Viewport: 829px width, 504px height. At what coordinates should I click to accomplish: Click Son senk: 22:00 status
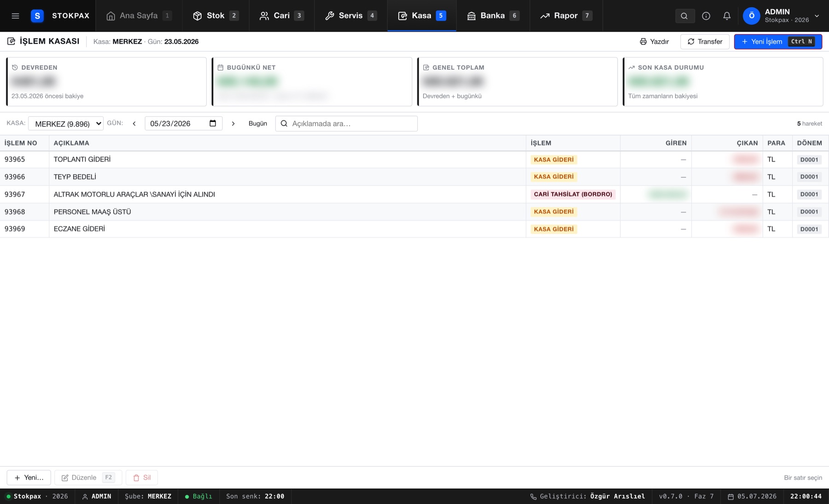255,496
